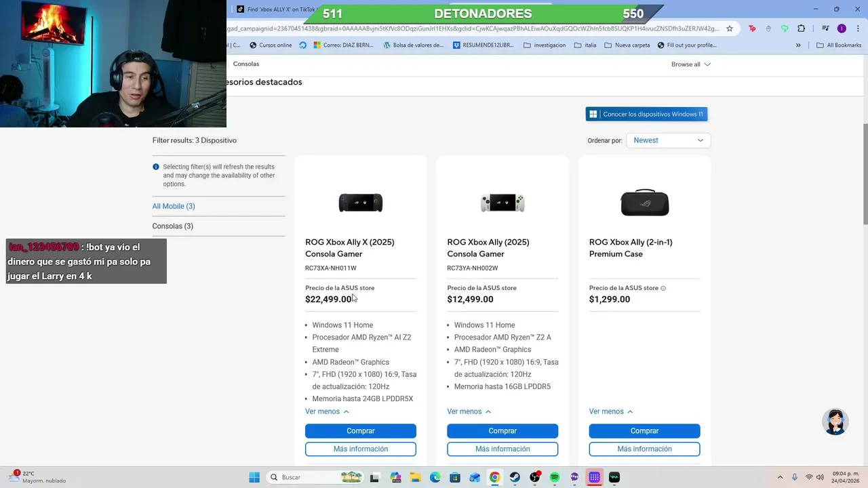Expand the 'Browse all' menu

[x=691, y=64]
